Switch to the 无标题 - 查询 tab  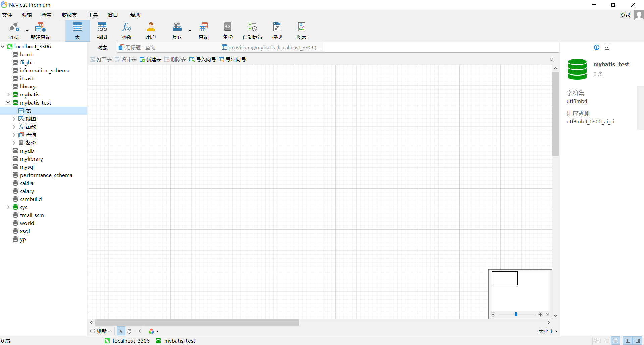[168, 47]
